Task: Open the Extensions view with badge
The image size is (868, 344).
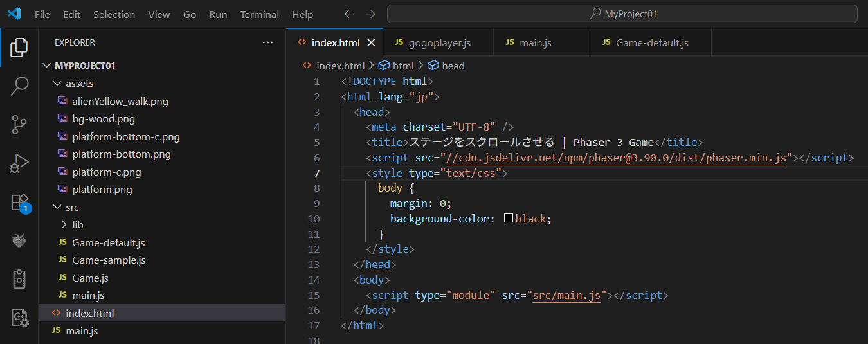Action: click(21, 203)
